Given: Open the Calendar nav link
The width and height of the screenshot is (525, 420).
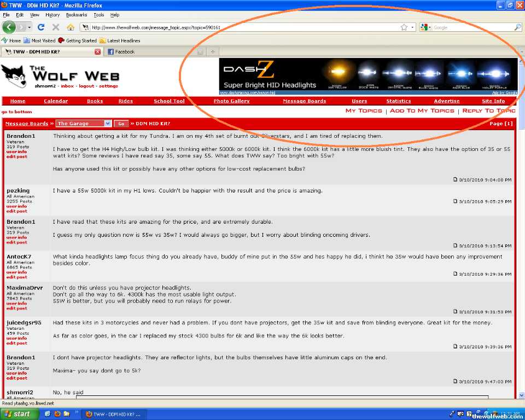Looking at the screenshot, I should point(56,101).
